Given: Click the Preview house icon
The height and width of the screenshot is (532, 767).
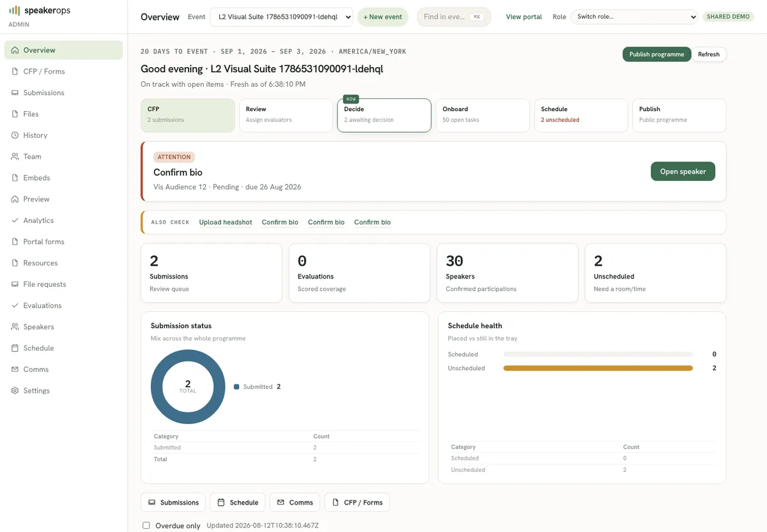Looking at the screenshot, I should pos(15,199).
